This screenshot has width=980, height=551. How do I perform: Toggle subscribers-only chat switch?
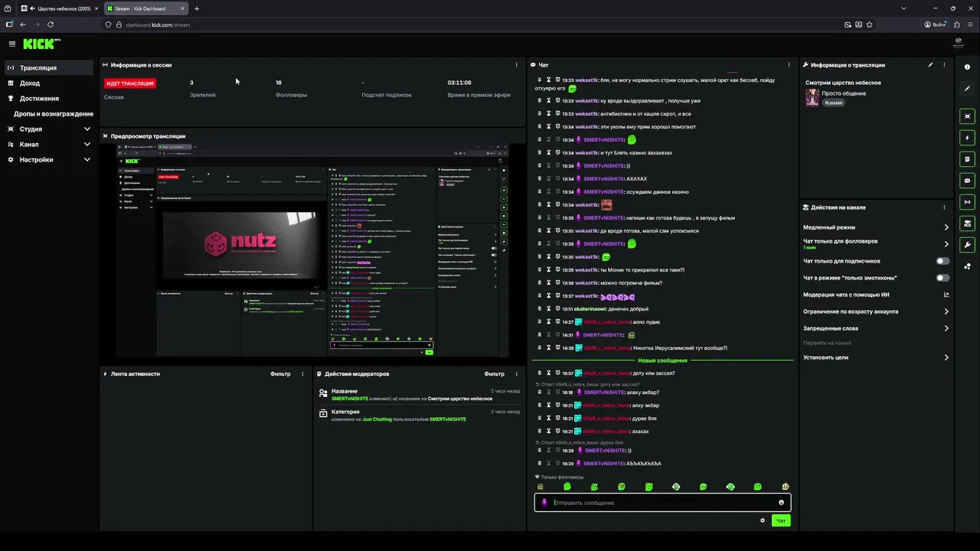tap(942, 261)
